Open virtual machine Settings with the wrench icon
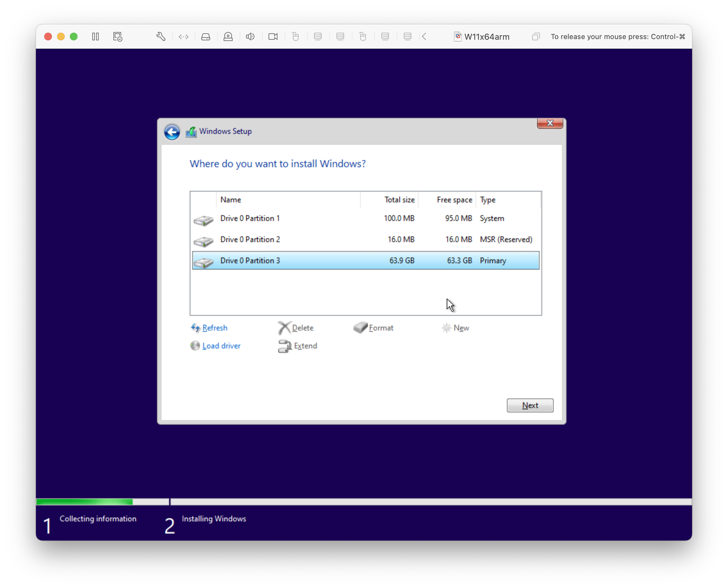728x588 pixels. pos(161,36)
